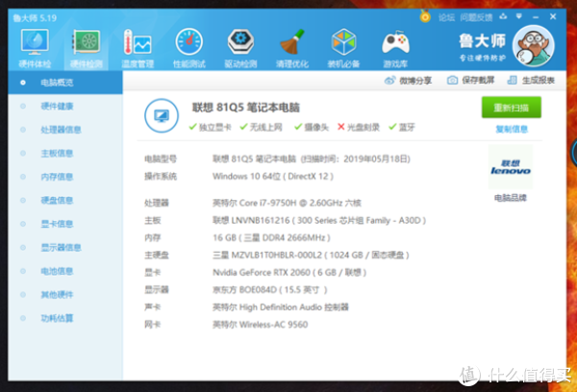Image resolution: width=577 pixels, height=392 pixels.
Task: Open 装机必备 essential software cube icon
Action: coord(343,49)
